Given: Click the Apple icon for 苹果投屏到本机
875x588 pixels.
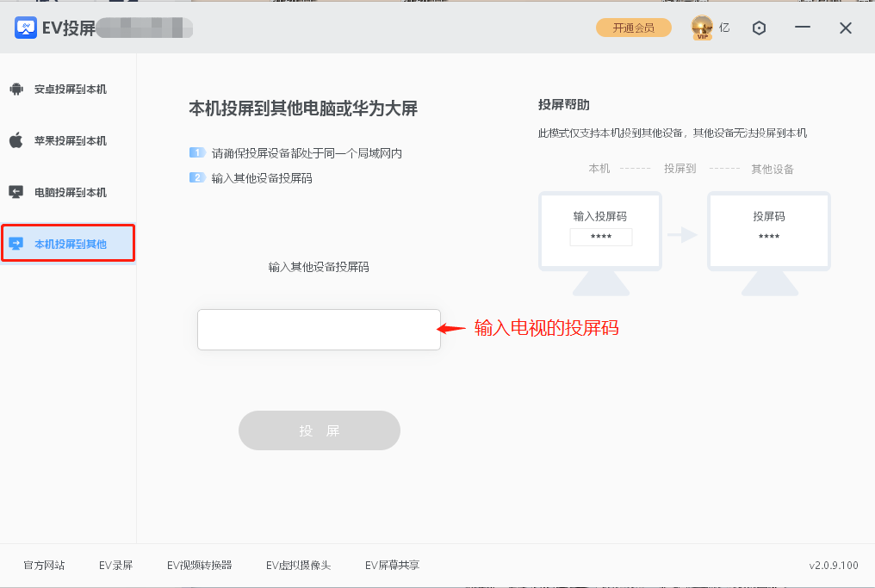Looking at the screenshot, I should click(17, 139).
